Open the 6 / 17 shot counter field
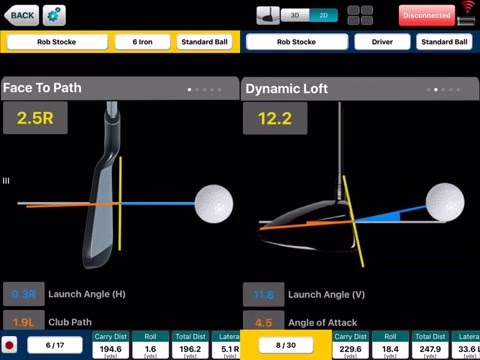 tap(55, 345)
